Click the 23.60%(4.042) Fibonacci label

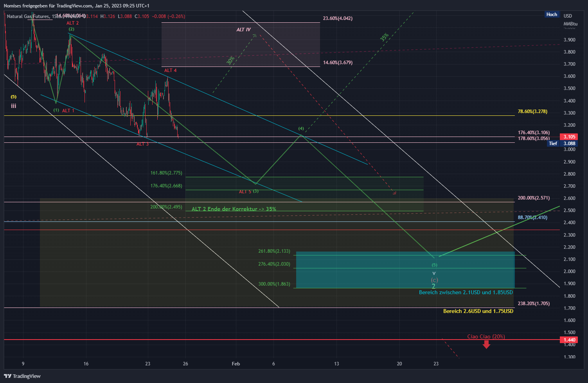[338, 18]
